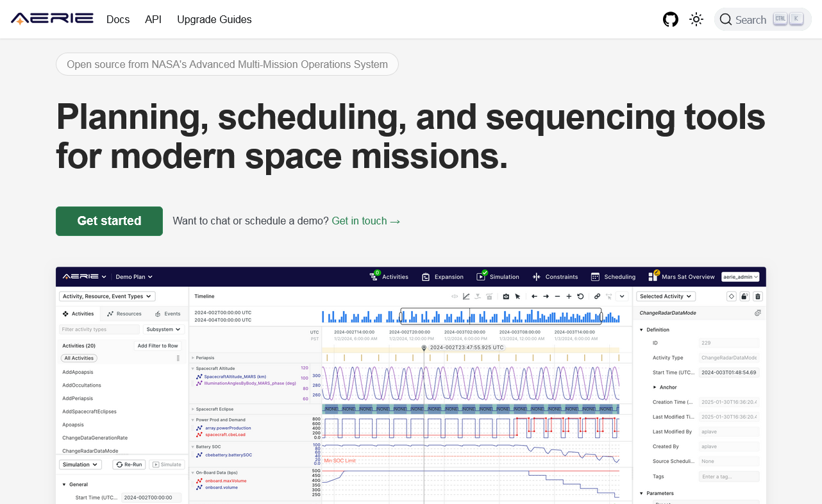Click the camera snapshot icon in timeline toolbar

point(506,296)
